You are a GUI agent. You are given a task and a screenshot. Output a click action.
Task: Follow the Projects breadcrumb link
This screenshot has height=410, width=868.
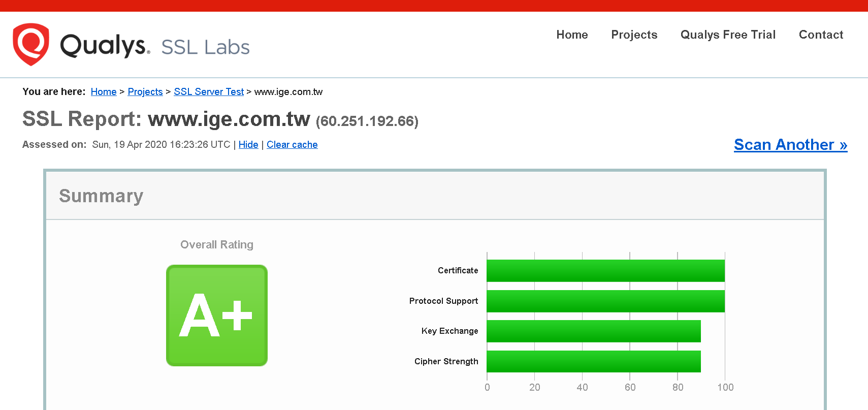coord(145,91)
